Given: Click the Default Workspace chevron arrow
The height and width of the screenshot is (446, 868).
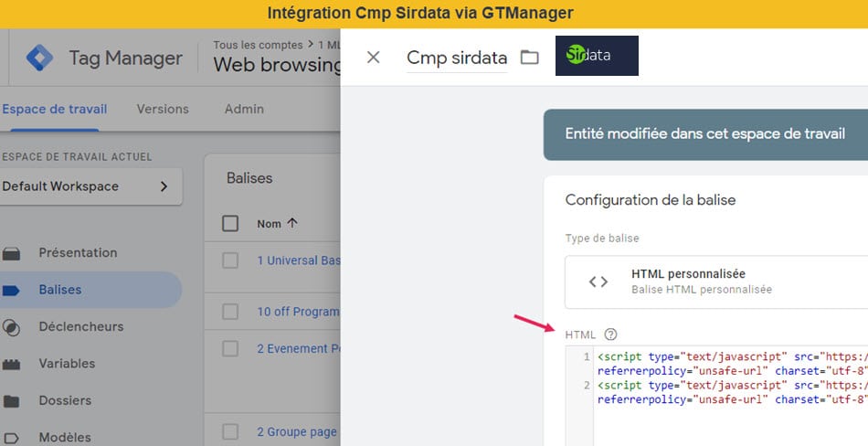Looking at the screenshot, I should (164, 186).
